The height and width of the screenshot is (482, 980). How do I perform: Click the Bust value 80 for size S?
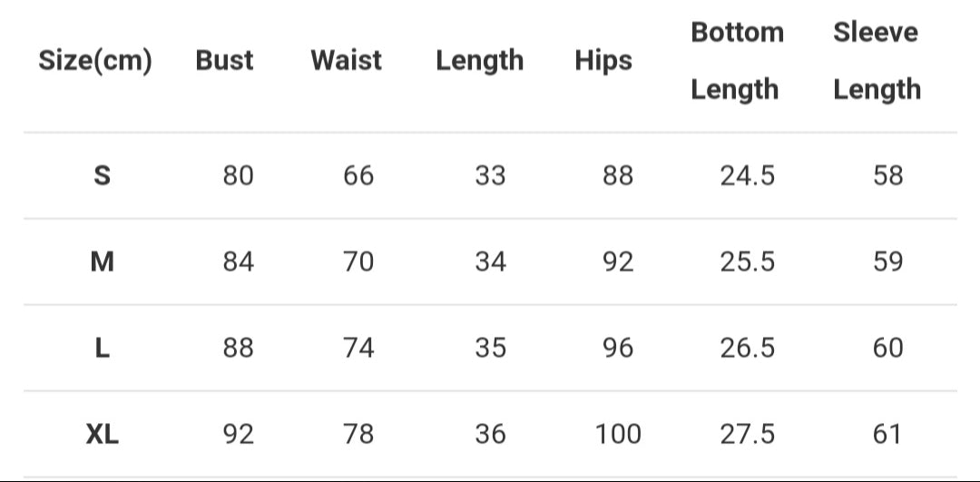coord(239,175)
